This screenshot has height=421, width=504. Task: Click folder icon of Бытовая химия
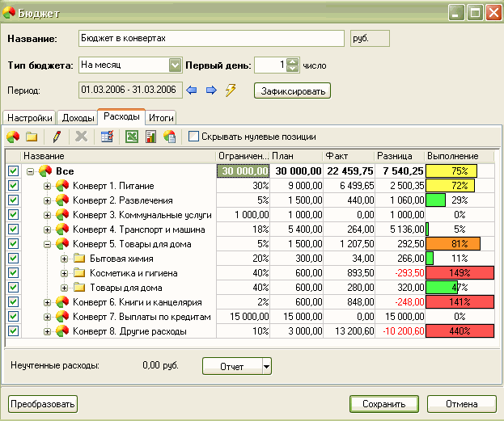[79, 259]
